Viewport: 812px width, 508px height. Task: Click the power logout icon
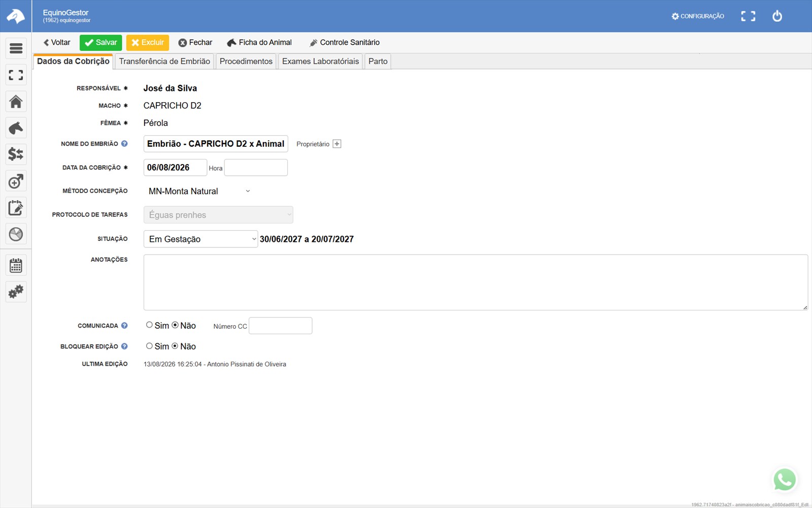tap(777, 16)
